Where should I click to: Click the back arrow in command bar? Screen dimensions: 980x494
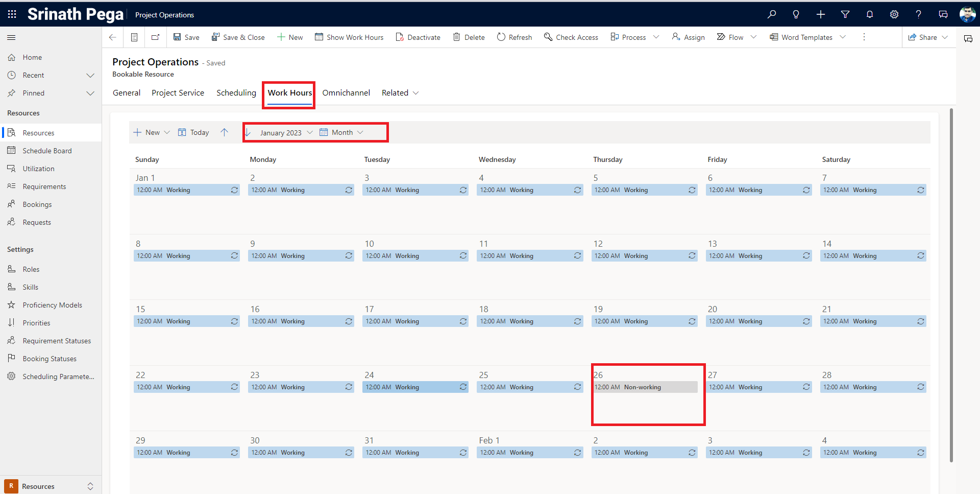[113, 37]
